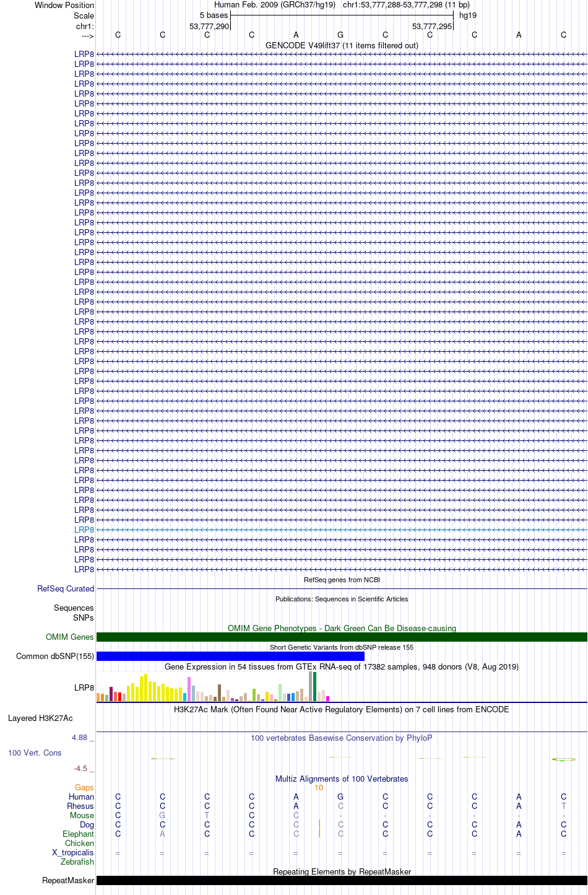
Task: Click the magenta bar ending the GTEx chart
Action: click(x=328, y=699)
